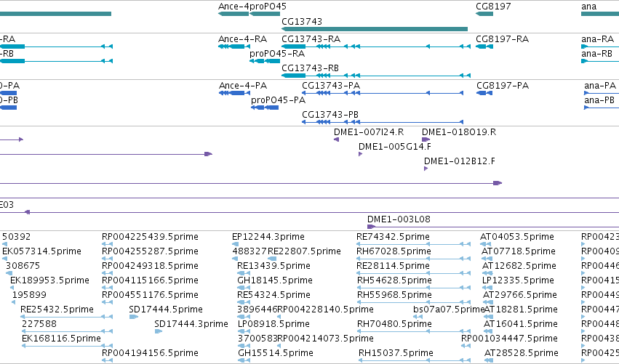The image size is (619, 364).
Task: Click the LP08918.5prime EST label
Action: [273, 324]
